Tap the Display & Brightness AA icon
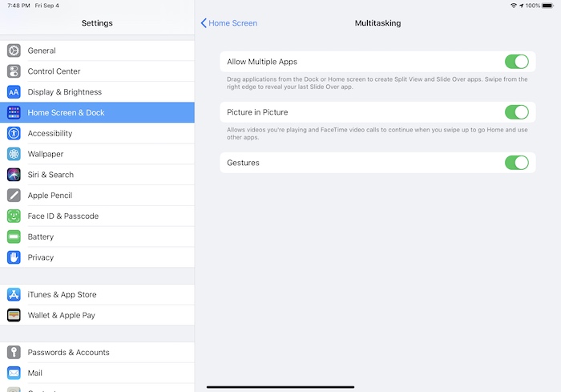The height and width of the screenshot is (392, 561). click(x=14, y=92)
